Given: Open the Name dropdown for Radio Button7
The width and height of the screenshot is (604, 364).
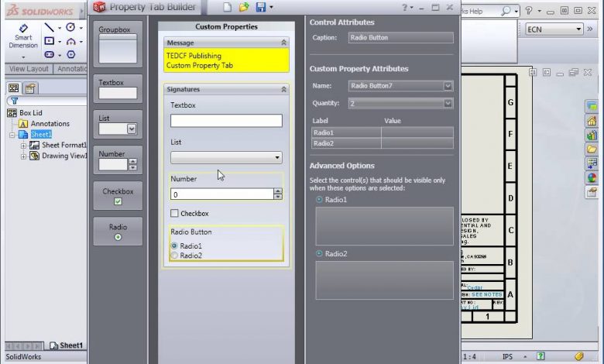Looking at the screenshot, I should [448, 86].
